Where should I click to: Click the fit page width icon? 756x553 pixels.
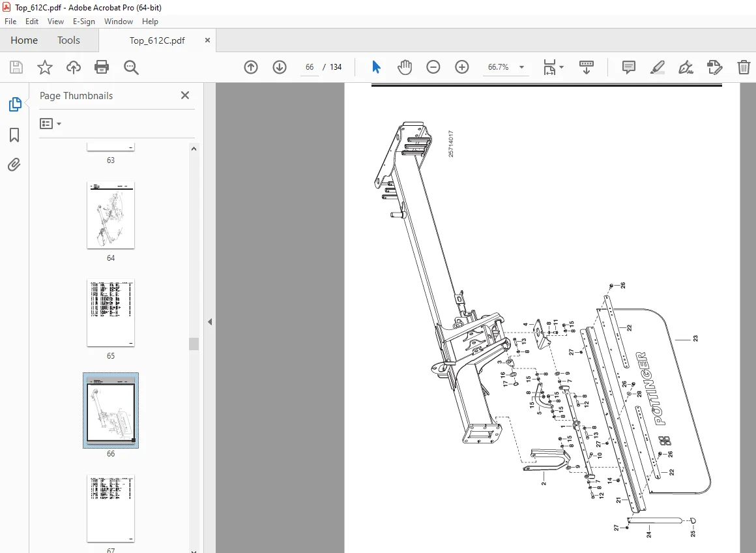tap(549, 67)
